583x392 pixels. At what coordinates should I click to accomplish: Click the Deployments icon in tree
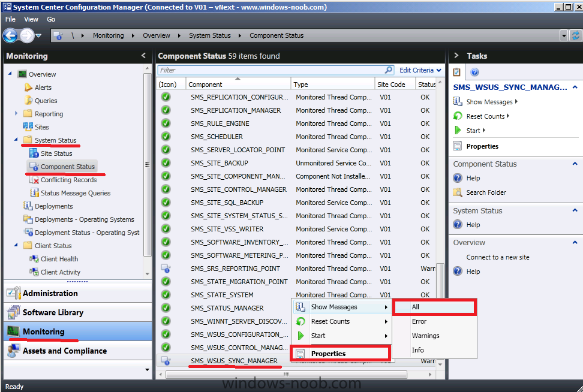(x=28, y=206)
